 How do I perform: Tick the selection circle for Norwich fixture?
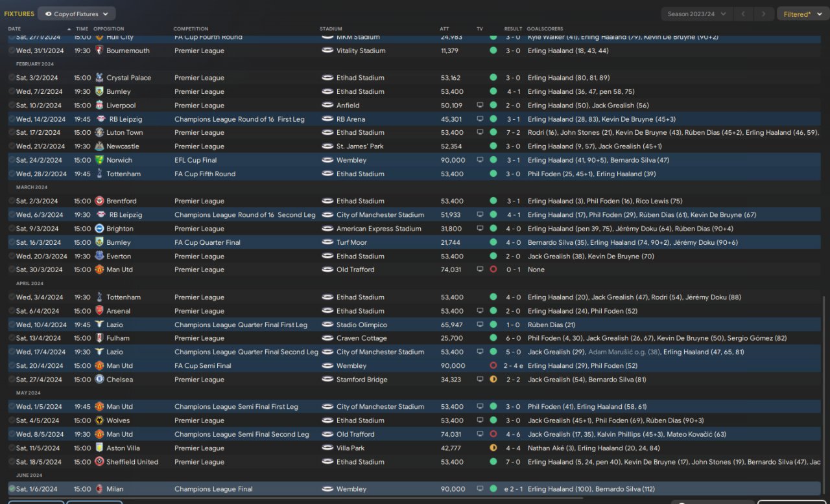[x=12, y=160]
